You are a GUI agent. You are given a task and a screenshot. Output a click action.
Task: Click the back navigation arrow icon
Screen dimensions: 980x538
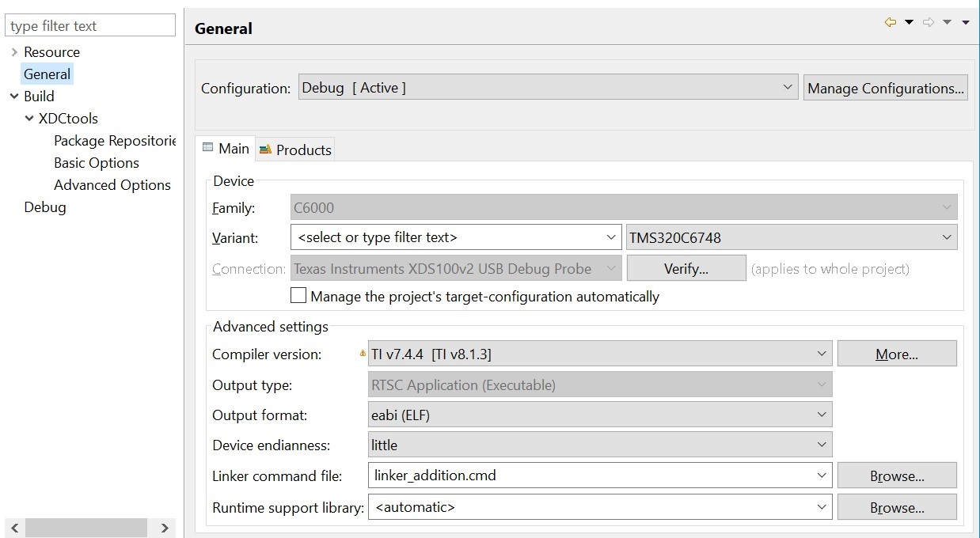891,22
